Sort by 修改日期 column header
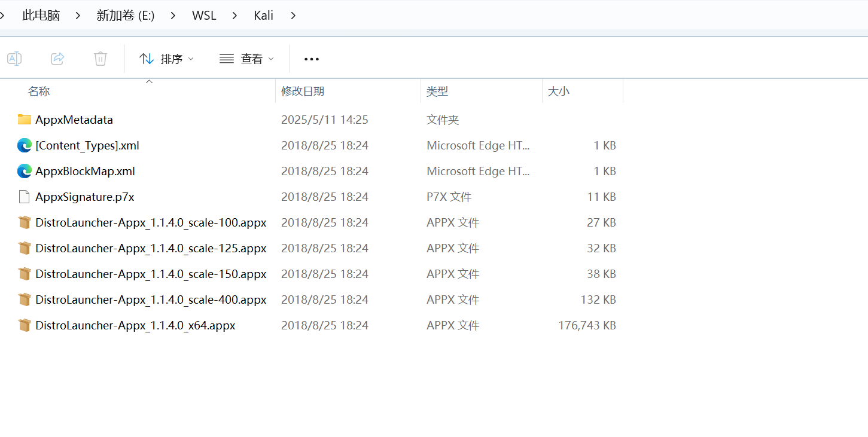 pos(303,91)
